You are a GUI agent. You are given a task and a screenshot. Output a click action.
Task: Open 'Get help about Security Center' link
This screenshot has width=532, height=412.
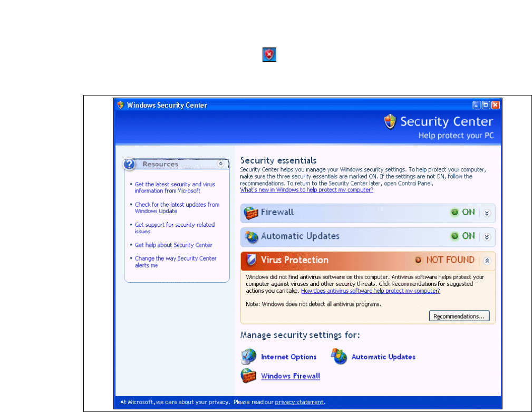point(173,245)
